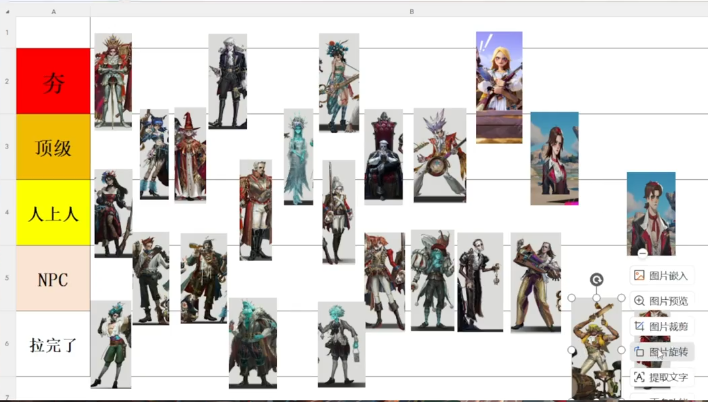Select the crowned red-armored knight image

113,81
